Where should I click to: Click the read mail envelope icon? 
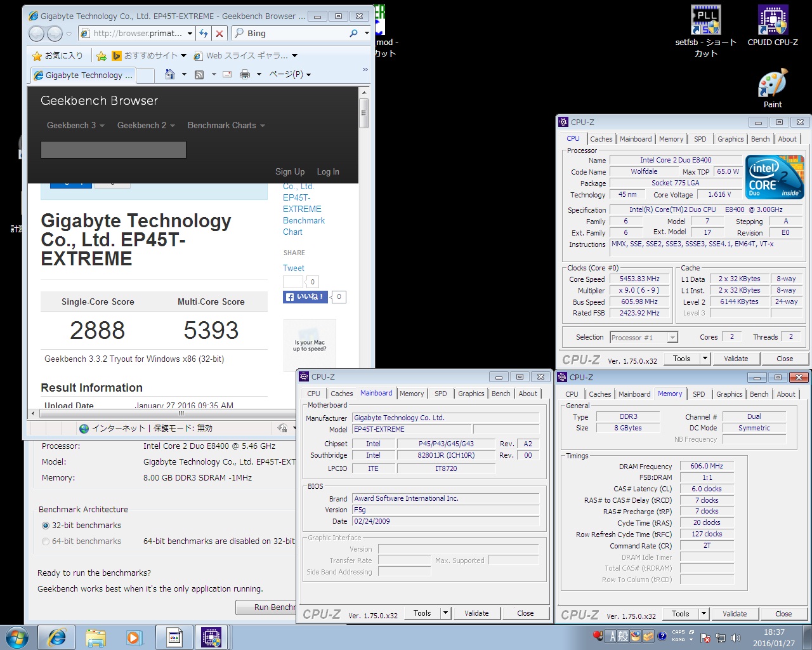coord(227,74)
